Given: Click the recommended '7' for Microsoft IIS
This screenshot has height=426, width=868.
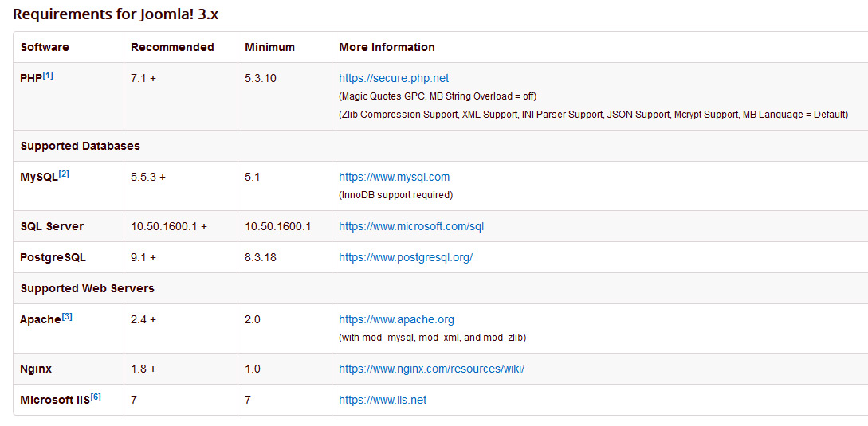Looking at the screenshot, I should coord(134,400).
